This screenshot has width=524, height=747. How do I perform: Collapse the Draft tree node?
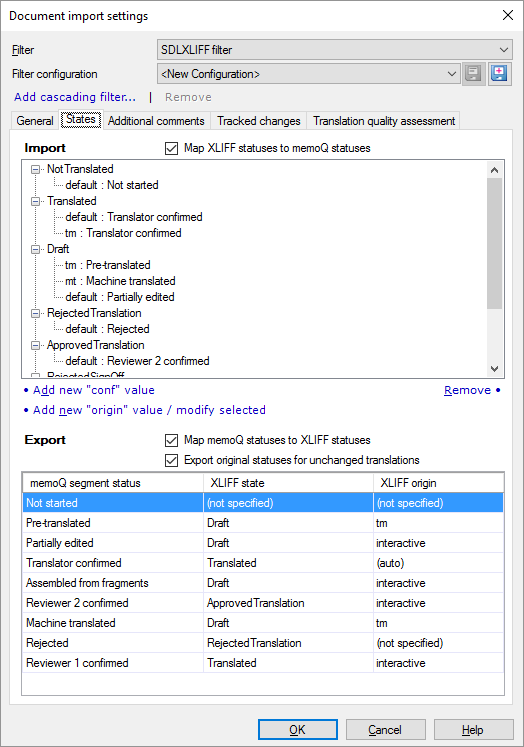coord(35,249)
